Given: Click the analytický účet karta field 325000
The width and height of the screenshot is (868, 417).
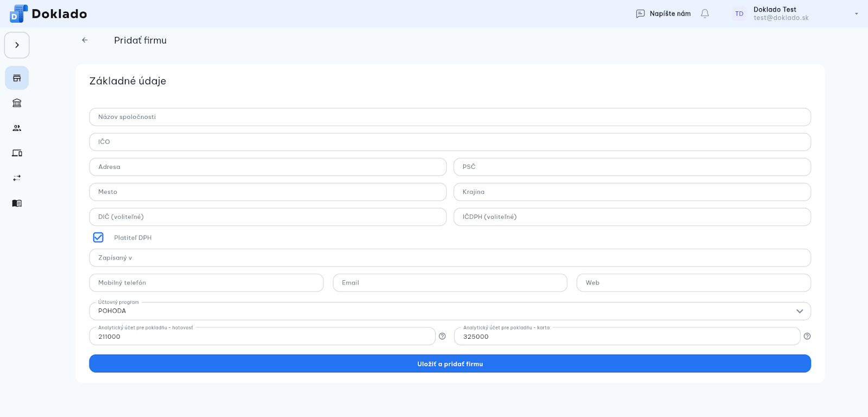Looking at the screenshot, I should (627, 336).
